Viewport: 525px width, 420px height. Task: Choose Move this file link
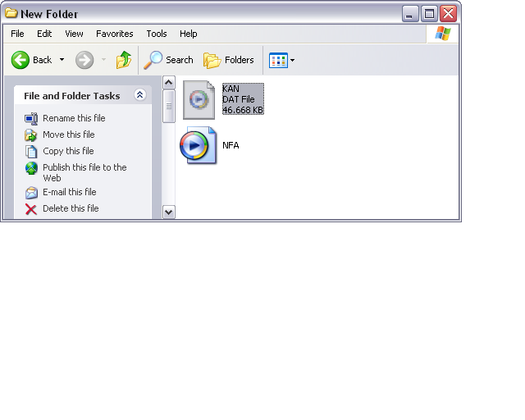click(x=69, y=135)
